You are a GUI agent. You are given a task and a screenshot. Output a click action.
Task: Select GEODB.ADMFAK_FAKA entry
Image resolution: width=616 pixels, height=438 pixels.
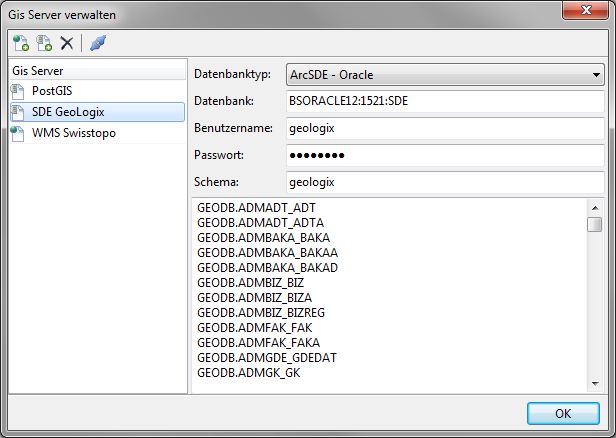(258, 343)
